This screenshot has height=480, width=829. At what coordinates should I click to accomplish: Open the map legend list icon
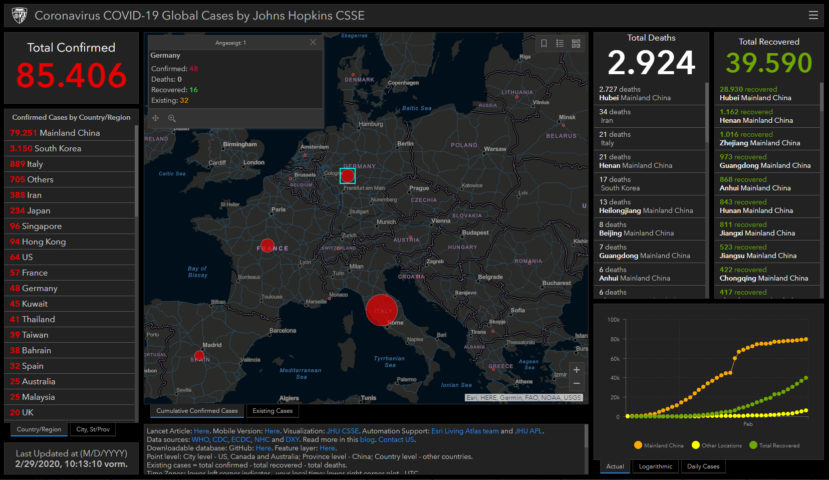(x=560, y=44)
